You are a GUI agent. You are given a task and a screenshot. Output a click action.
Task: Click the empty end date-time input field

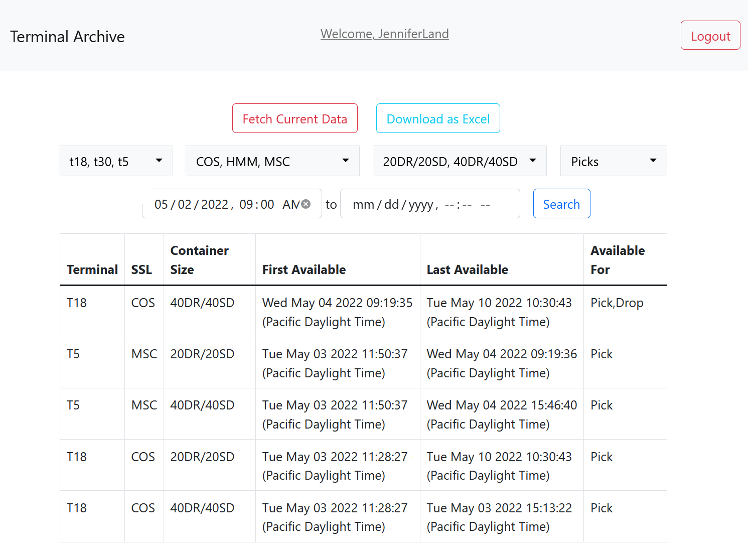[429, 204]
